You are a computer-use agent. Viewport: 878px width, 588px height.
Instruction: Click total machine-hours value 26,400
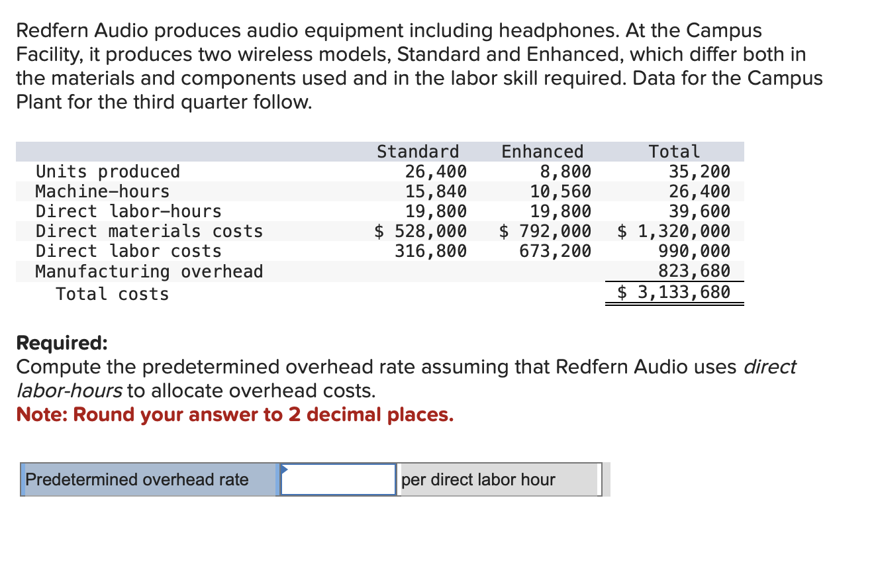[699, 191]
